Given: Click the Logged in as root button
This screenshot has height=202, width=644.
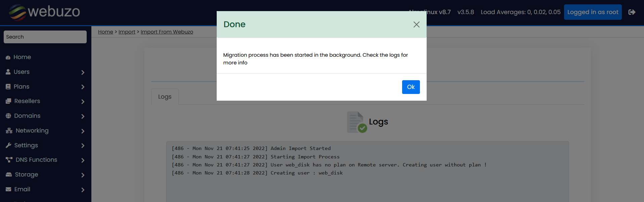Looking at the screenshot, I should (593, 12).
